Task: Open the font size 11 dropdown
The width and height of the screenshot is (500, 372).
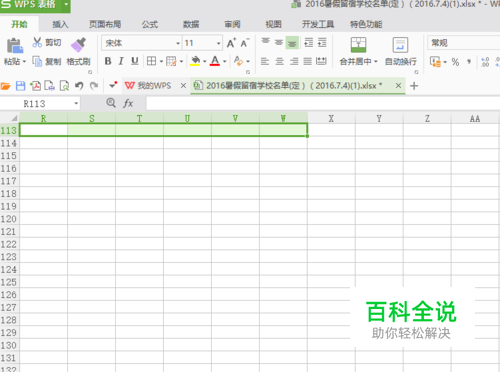Action: (219, 43)
